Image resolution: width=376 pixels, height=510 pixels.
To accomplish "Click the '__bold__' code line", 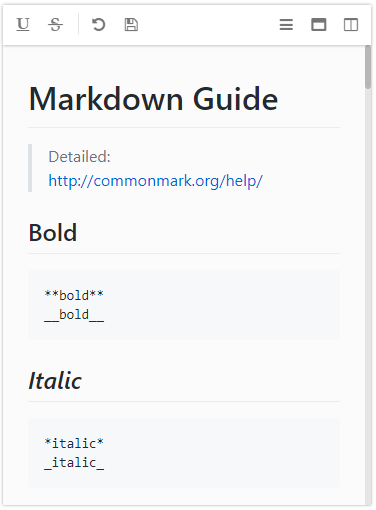I will click(x=74, y=315).
